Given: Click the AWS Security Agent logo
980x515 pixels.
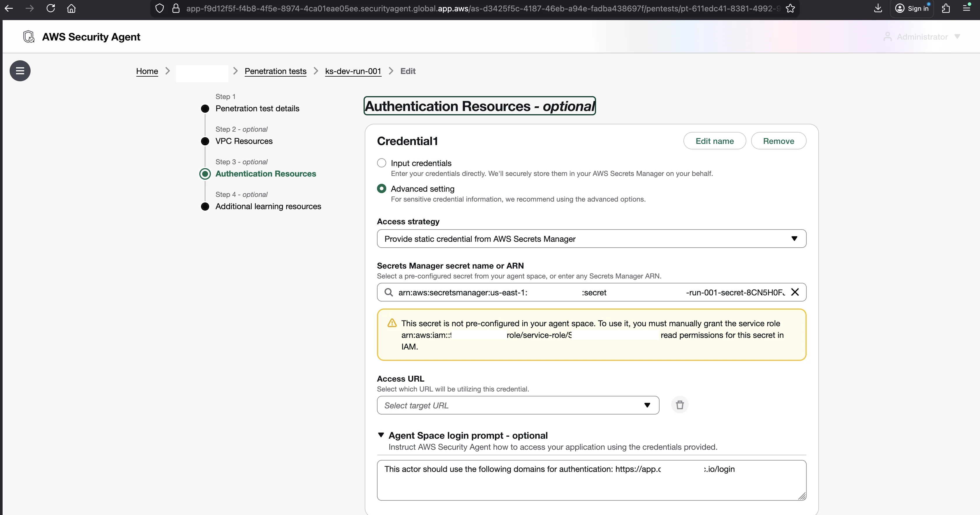Looking at the screenshot, I should [x=29, y=37].
